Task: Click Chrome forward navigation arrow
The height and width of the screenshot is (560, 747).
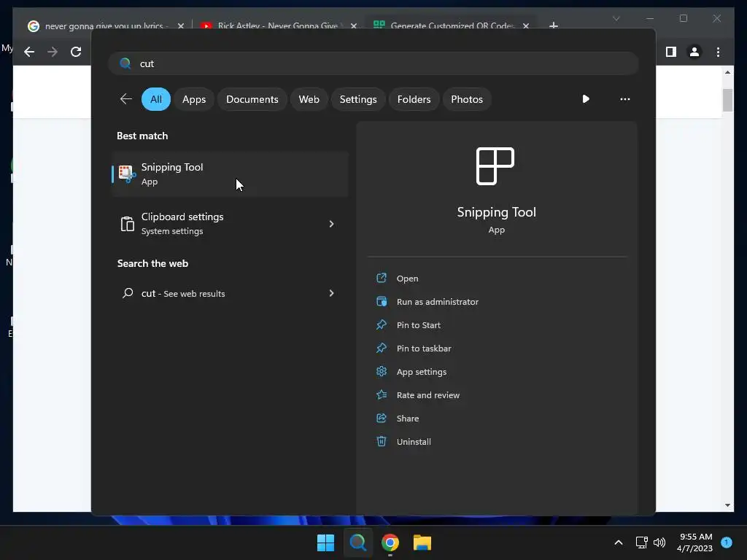Action: pyautogui.click(x=53, y=52)
